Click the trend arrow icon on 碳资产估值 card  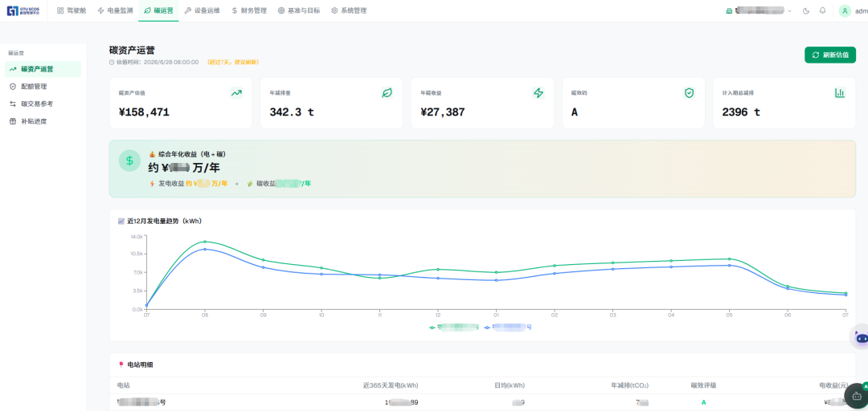click(x=236, y=93)
